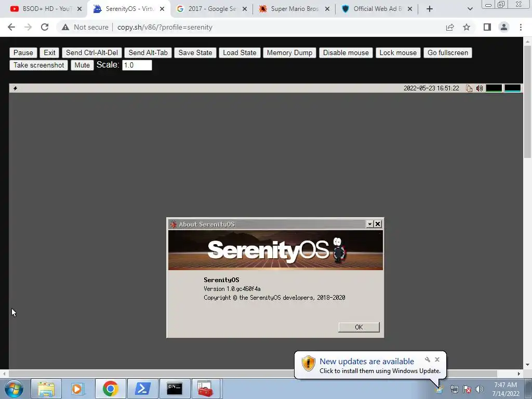
Task: Open the Chrome profile avatar
Action: point(504,27)
